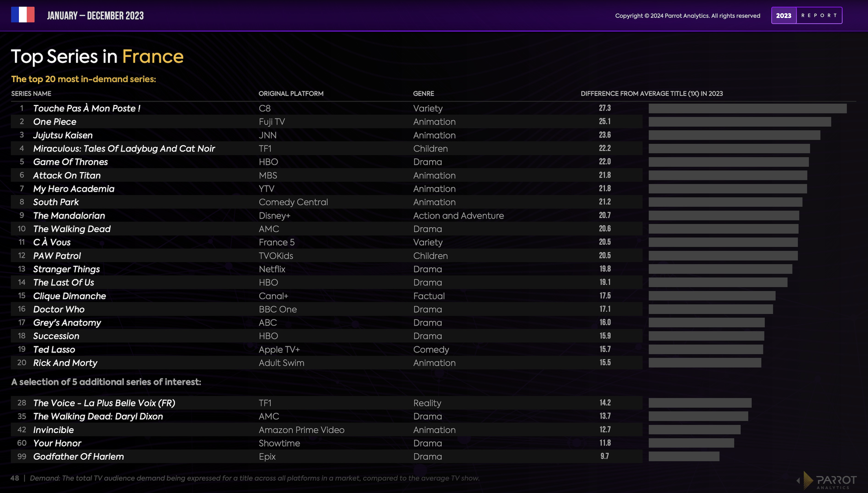
Task: Select the 'PAW Patrol' series name
Action: 57,256
